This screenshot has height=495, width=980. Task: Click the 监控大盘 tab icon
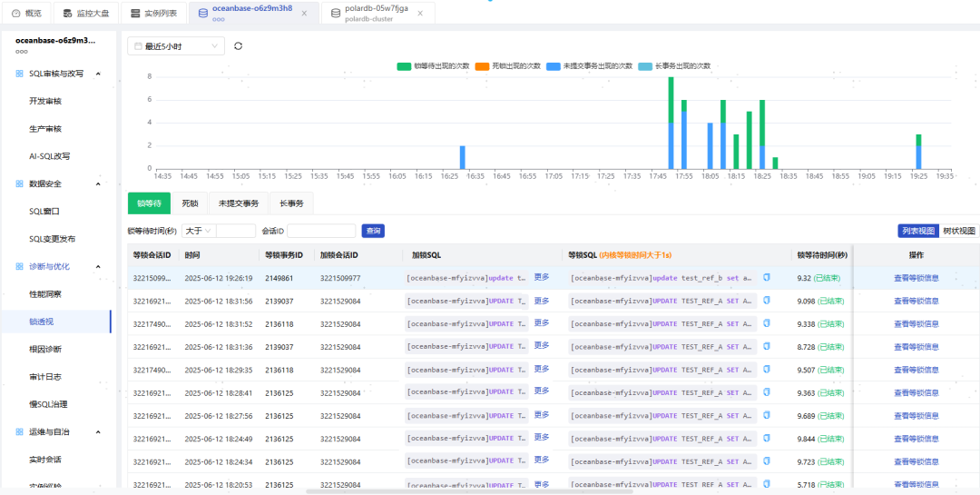pos(67,13)
